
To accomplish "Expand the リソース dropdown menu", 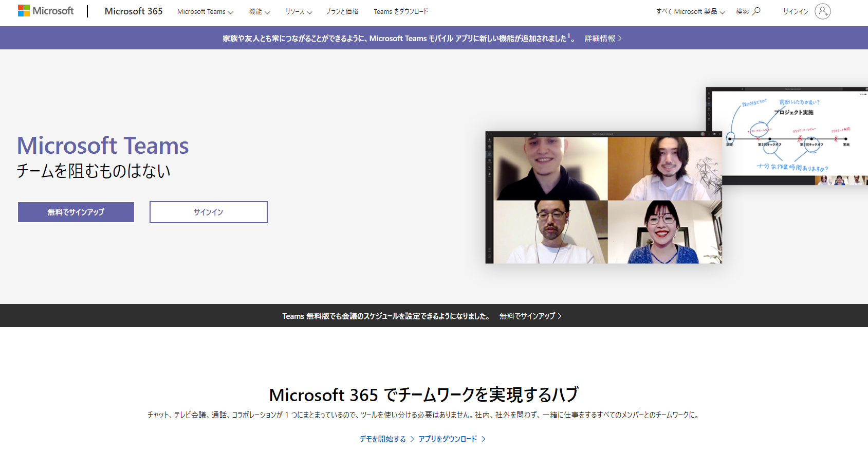I will (x=299, y=12).
